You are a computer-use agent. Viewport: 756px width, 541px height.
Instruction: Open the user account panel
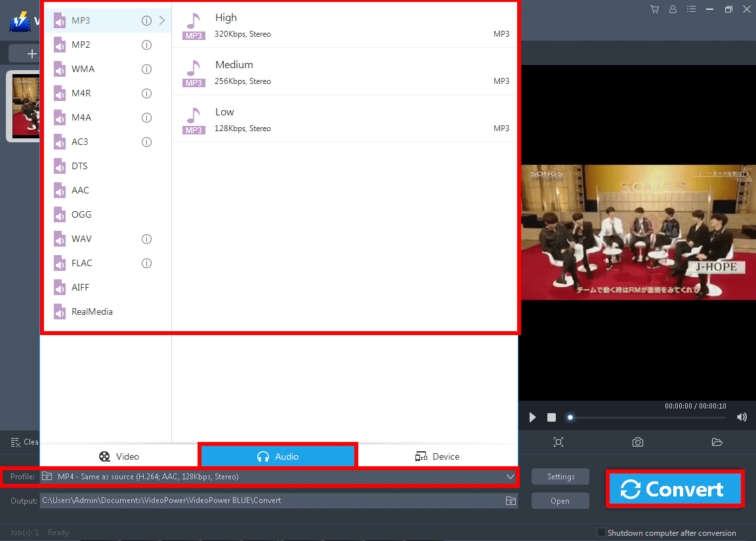[x=672, y=9]
